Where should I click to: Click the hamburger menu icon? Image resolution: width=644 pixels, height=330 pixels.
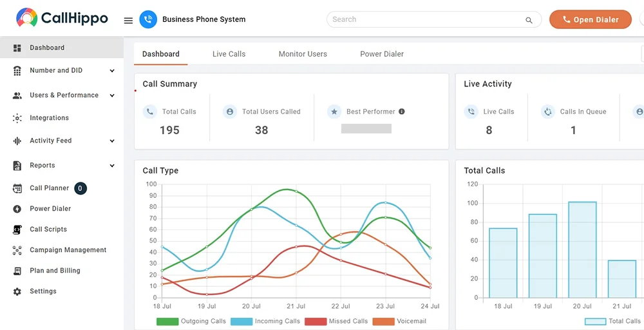pos(128,21)
